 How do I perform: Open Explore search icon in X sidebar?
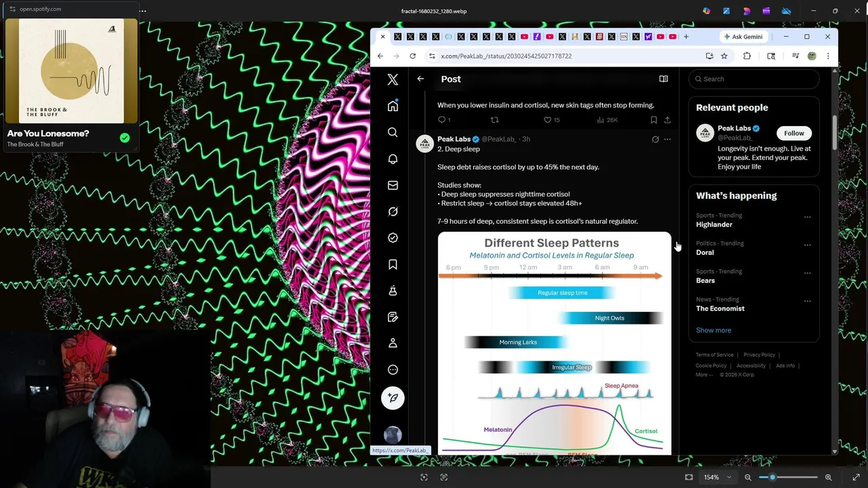393,133
